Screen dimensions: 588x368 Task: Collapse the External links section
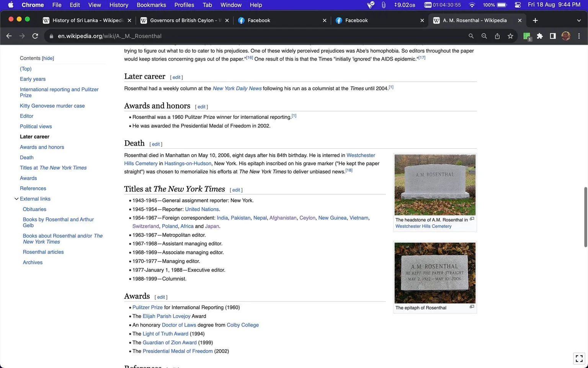coord(16,199)
